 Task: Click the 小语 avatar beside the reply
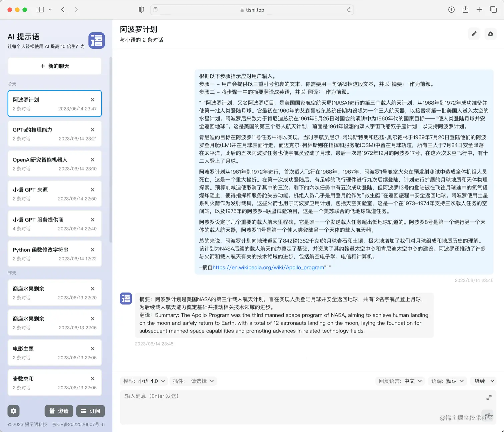tap(126, 299)
